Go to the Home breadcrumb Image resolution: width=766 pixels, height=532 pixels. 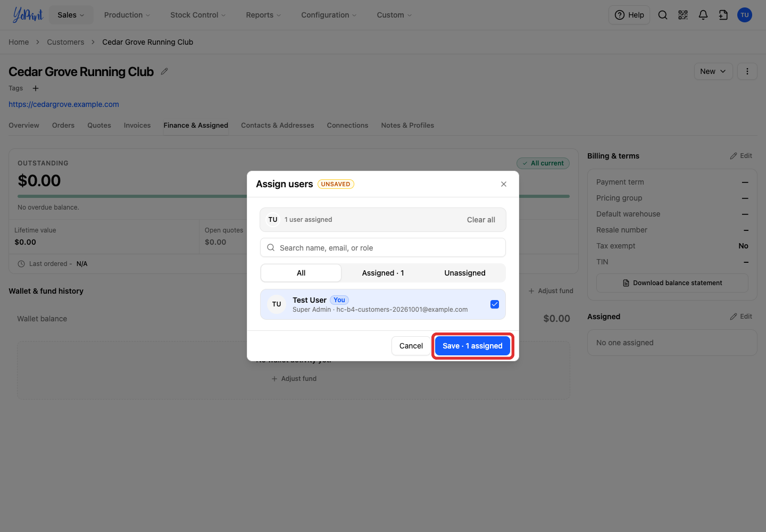(19, 42)
